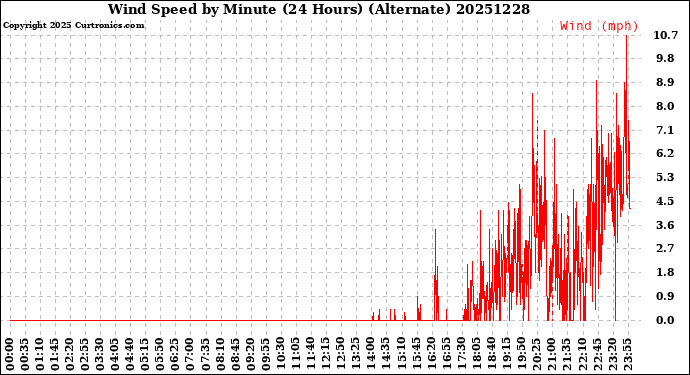The height and width of the screenshot is (375, 690).
Task: Click the y-axis value 7.1
Action: coord(665,130)
